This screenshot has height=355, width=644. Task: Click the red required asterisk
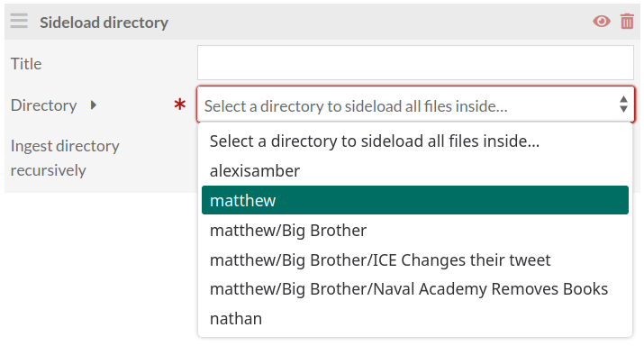(179, 105)
